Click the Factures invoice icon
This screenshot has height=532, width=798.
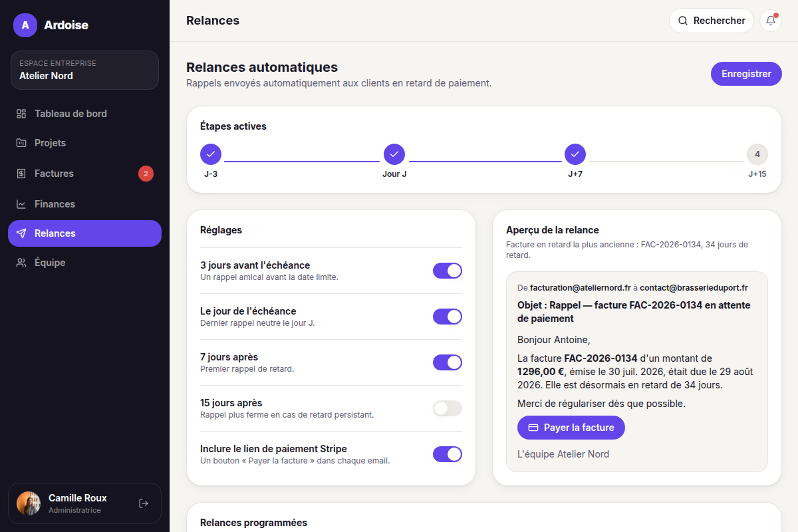(x=21, y=174)
